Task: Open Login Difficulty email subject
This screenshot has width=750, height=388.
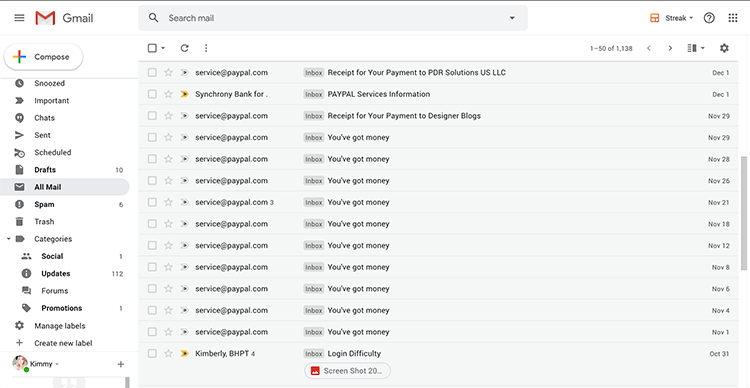Action: pos(354,354)
